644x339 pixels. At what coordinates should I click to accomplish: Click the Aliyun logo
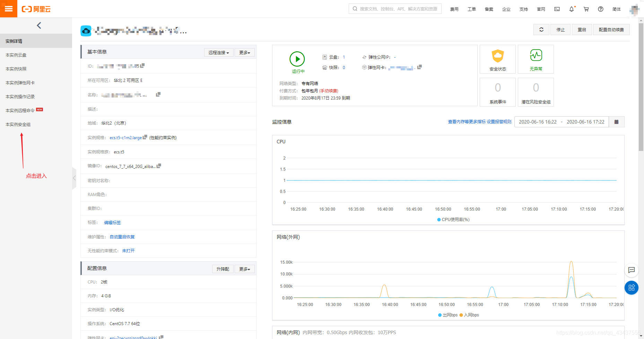pos(36,9)
